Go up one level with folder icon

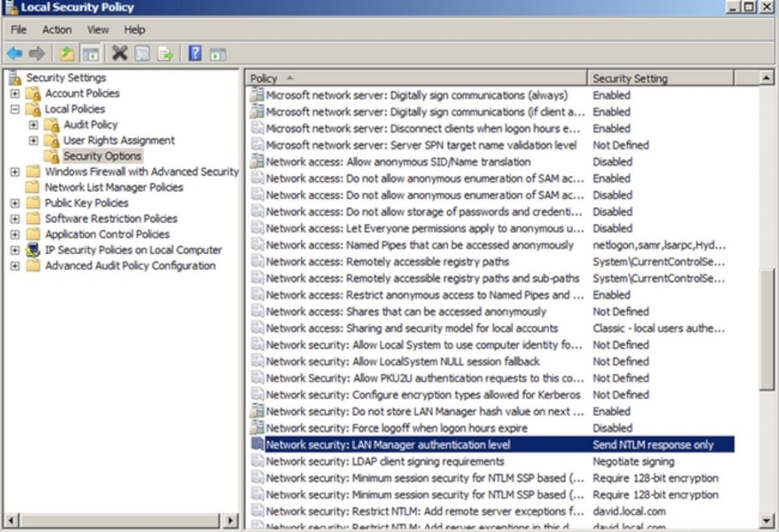[x=68, y=53]
